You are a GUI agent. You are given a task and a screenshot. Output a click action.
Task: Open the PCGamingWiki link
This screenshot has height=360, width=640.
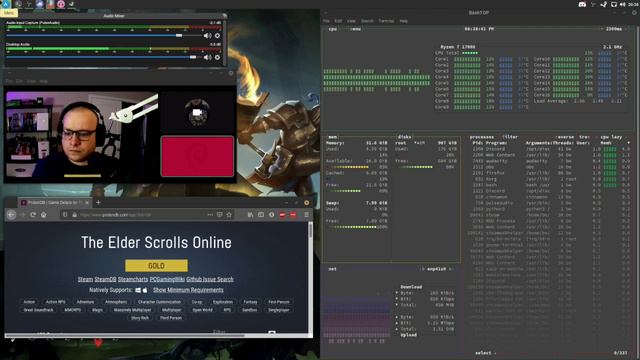click(167, 279)
